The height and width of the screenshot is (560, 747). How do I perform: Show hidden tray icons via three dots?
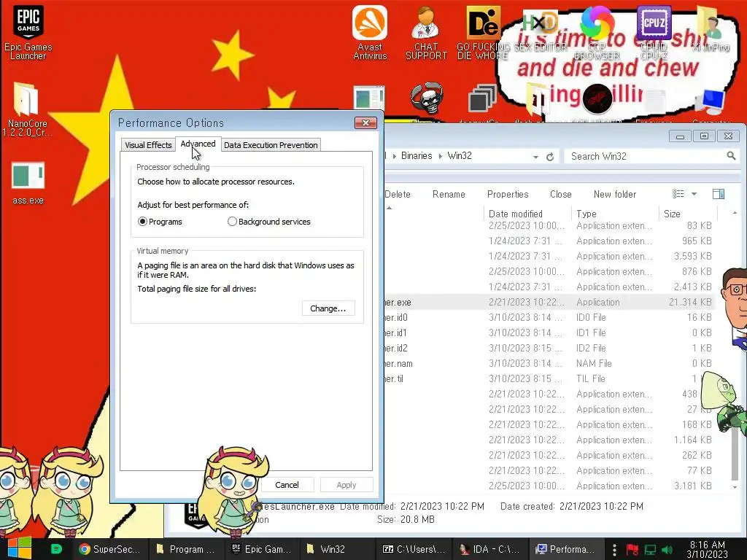coord(614,550)
